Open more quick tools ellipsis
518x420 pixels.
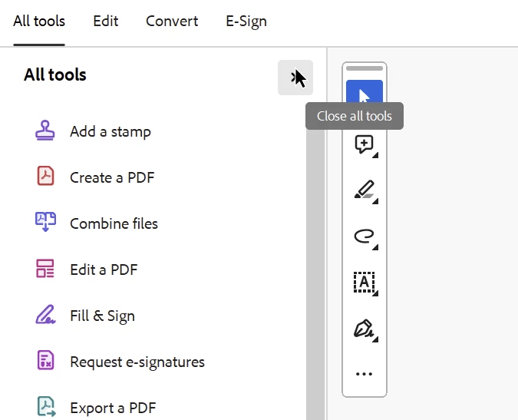tap(364, 374)
